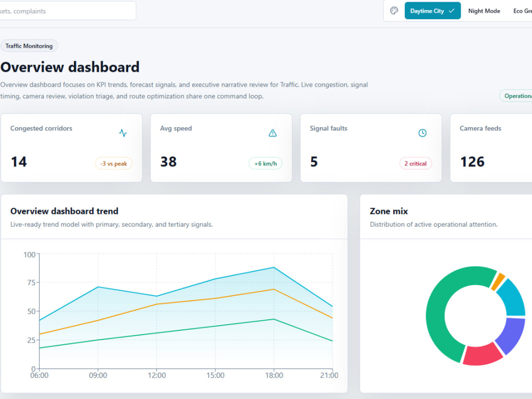Click the Zone mix card title
This screenshot has height=399, width=532.
point(388,211)
